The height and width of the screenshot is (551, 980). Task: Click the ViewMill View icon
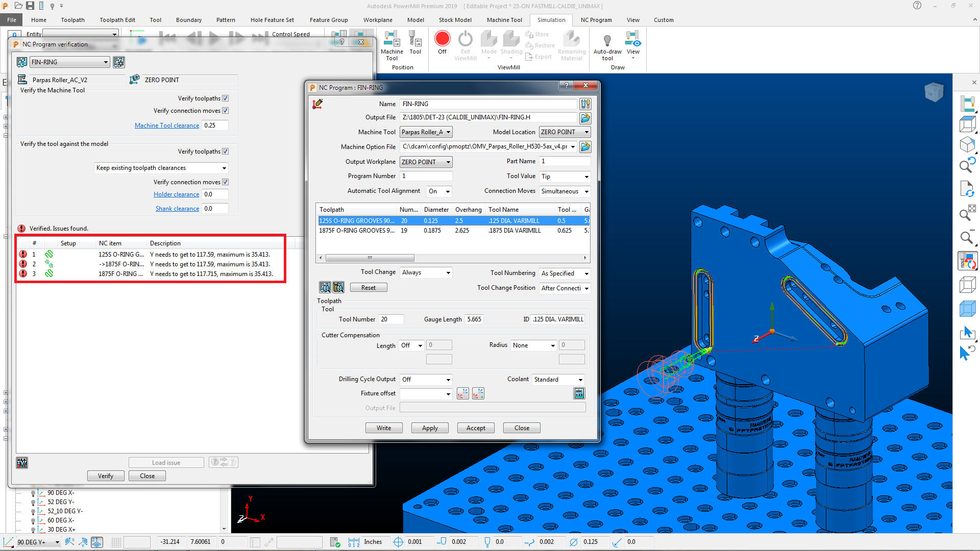point(633,45)
